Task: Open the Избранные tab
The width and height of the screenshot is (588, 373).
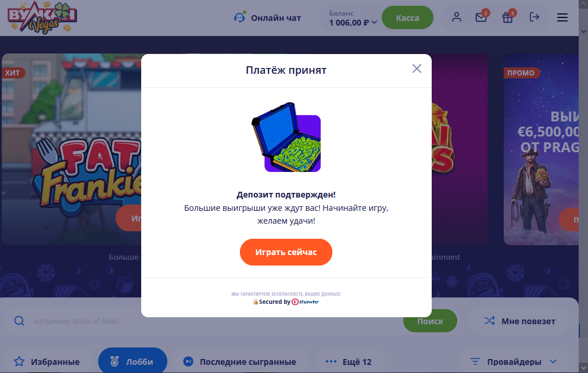Action: pyautogui.click(x=47, y=362)
